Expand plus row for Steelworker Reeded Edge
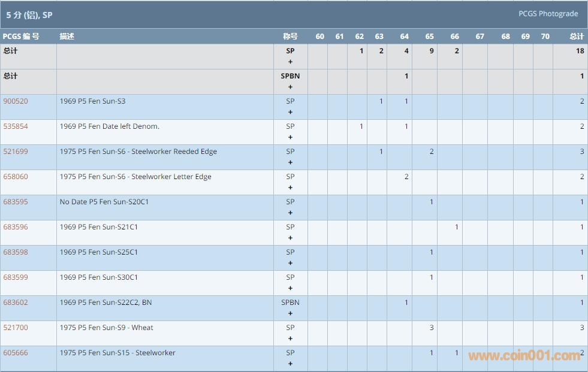This screenshot has height=372, width=588. (x=291, y=162)
